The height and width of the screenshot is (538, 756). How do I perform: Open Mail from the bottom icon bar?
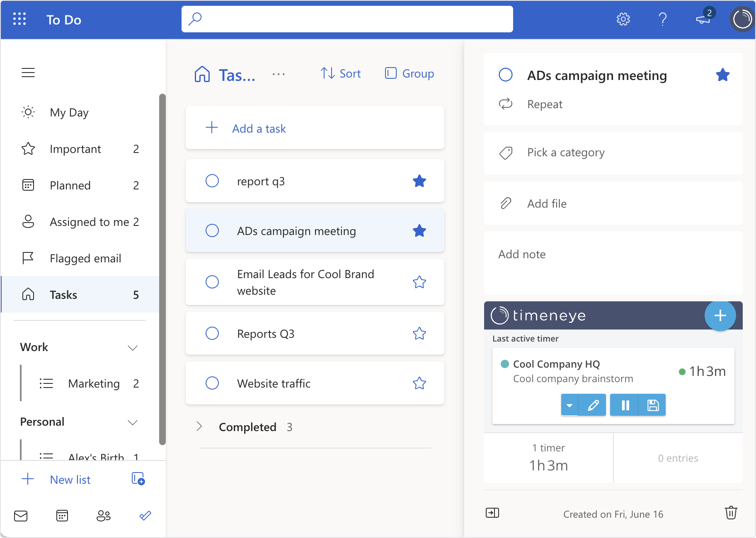click(x=21, y=516)
